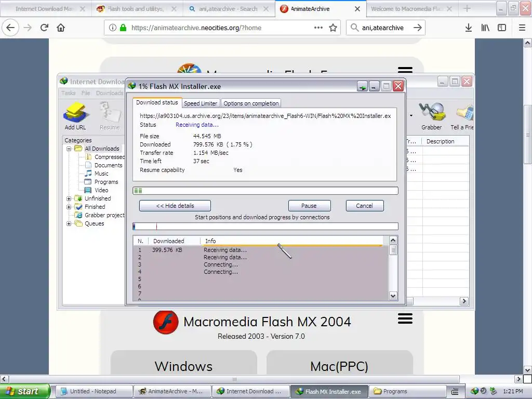The height and width of the screenshot is (399, 532).
Task: Expand the Queues category in IDM tree
Action: pos(69,223)
